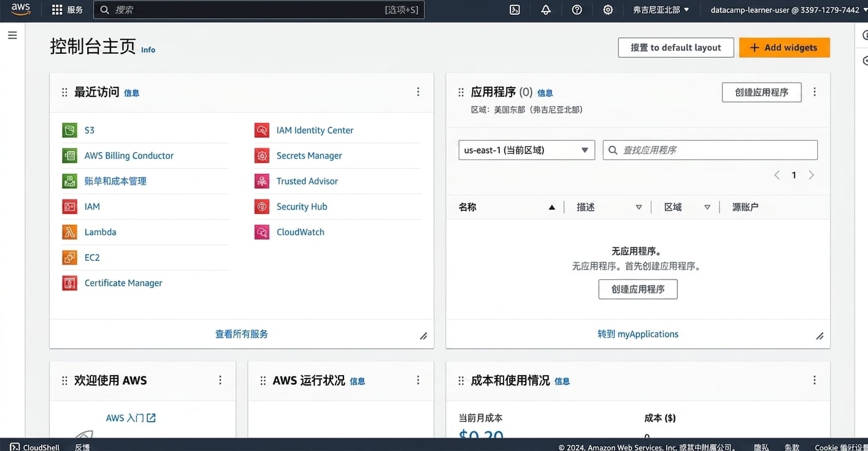The image size is (868, 451).
Task: Open the S3 service link
Action: tap(90, 130)
